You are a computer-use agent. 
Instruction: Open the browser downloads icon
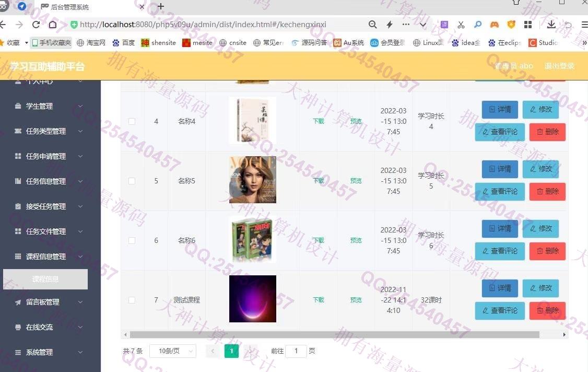pyautogui.click(x=551, y=25)
